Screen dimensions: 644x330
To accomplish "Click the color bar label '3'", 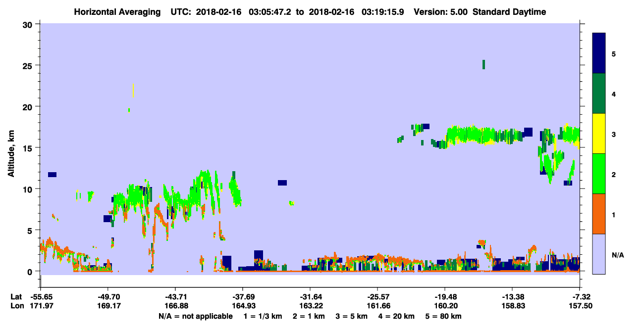I will tap(614, 134).
